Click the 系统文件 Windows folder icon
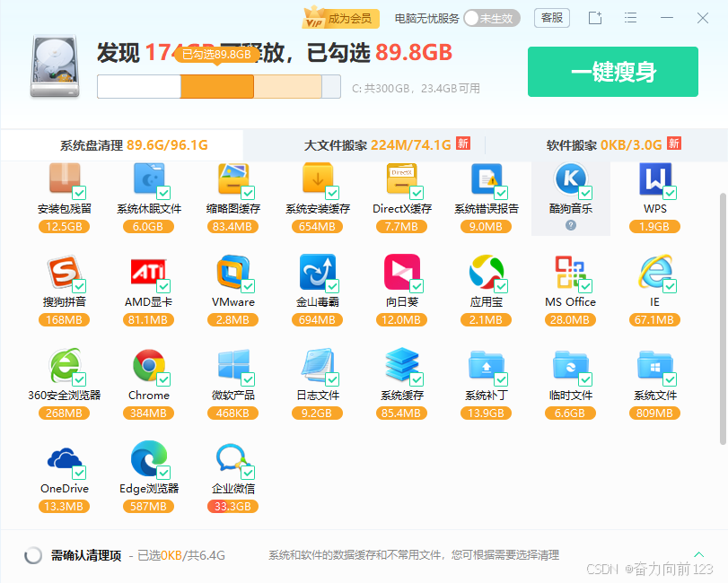Viewport: 728px width, 583px height. coord(655,366)
